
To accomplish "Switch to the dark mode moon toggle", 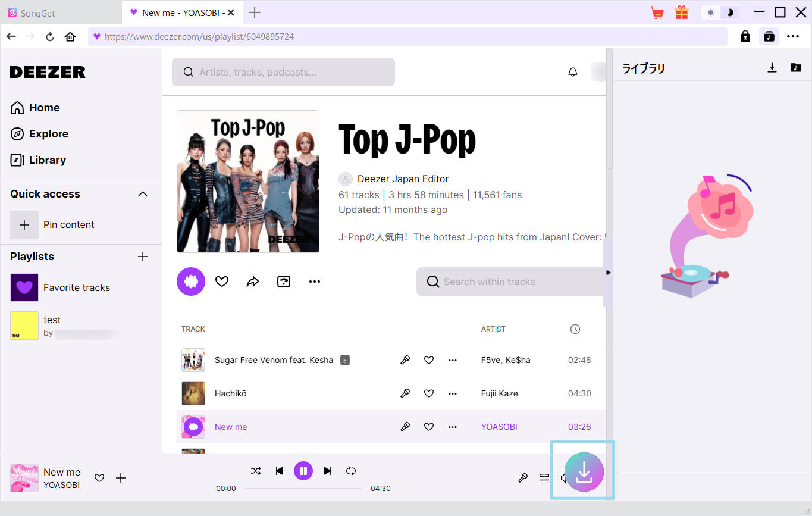I will click(x=730, y=12).
